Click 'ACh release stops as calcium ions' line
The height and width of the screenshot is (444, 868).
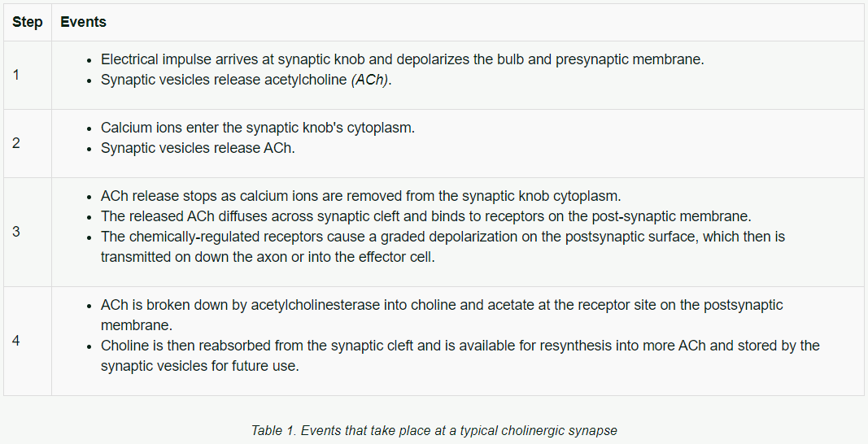(361, 196)
